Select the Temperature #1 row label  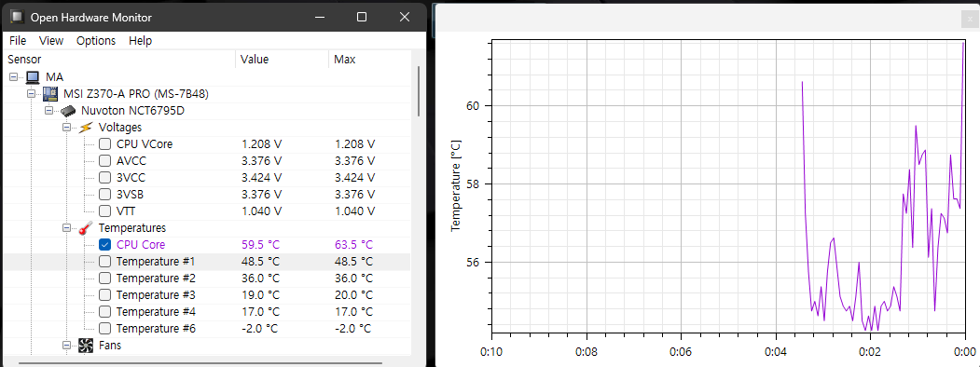click(156, 261)
